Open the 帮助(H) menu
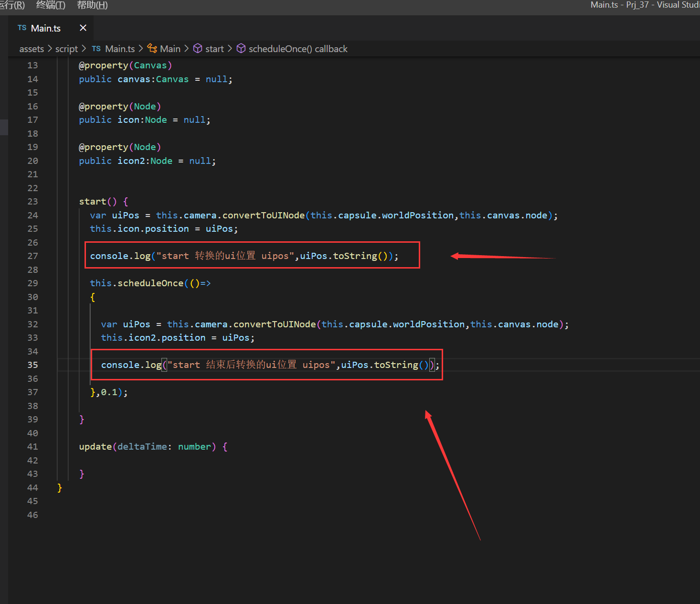The image size is (700, 604). (92, 5)
